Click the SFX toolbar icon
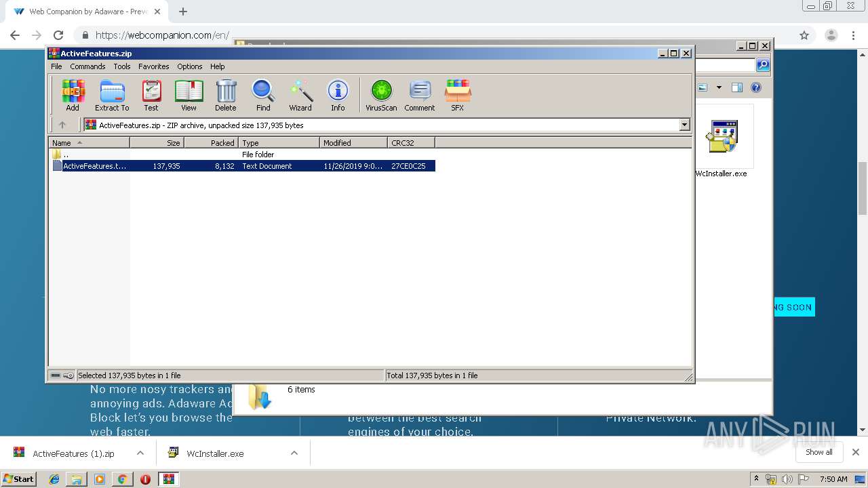This screenshot has height=488, width=868. tap(458, 95)
